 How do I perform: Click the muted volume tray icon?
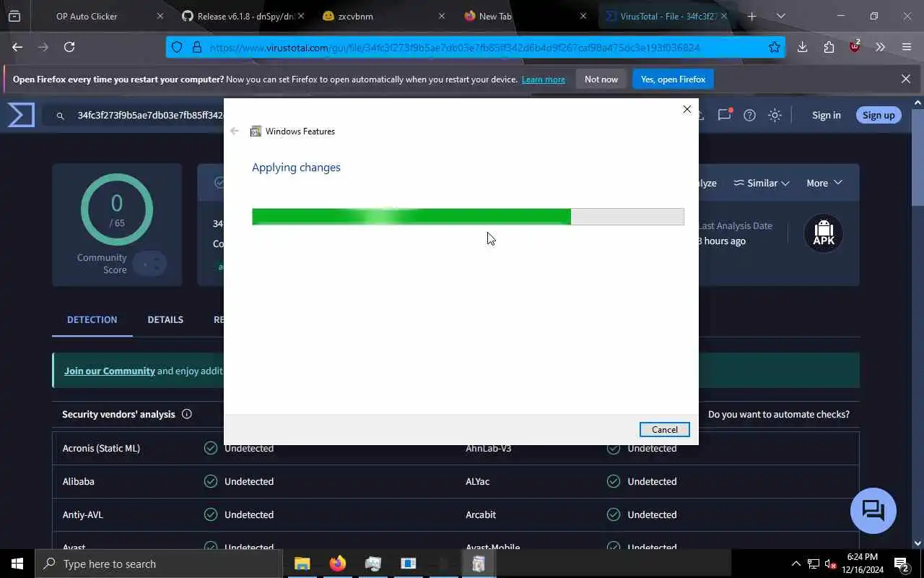point(831,564)
